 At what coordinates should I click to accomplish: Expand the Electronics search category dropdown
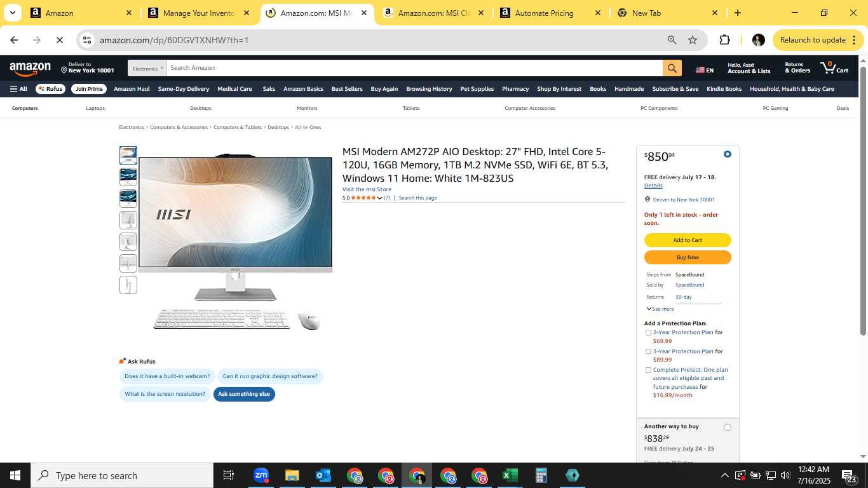pos(147,68)
